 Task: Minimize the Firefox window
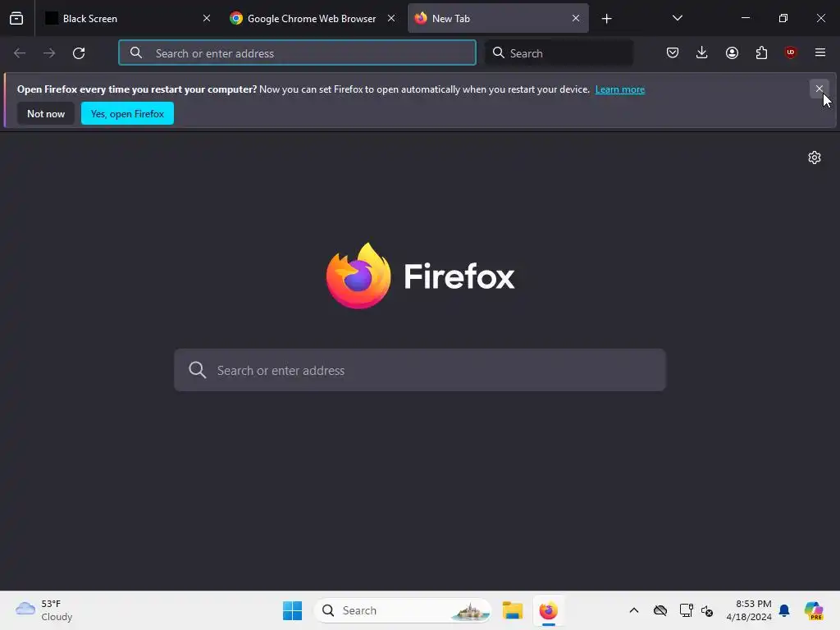pyautogui.click(x=745, y=18)
